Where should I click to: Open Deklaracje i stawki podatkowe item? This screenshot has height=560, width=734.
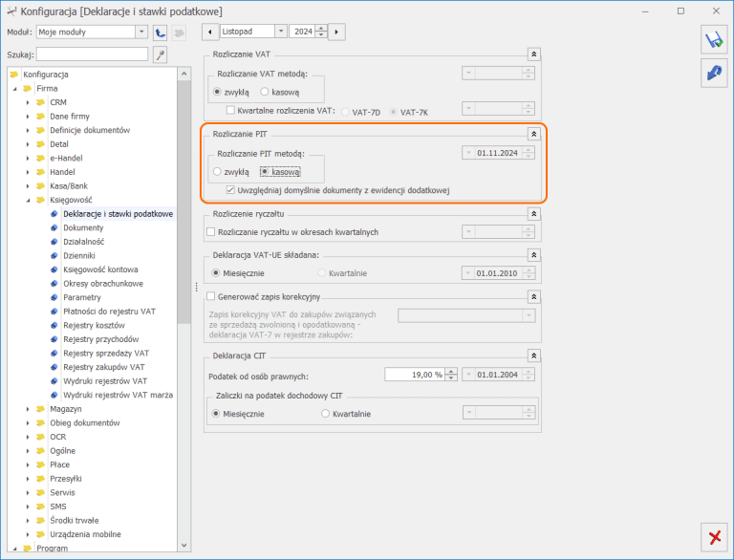tap(118, 214)
